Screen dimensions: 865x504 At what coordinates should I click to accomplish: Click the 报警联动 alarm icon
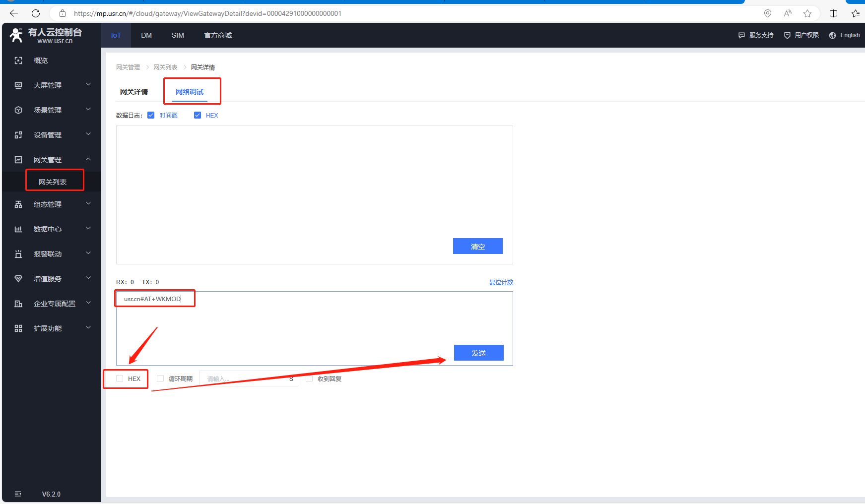pyautogui.click(x=18, y=254)
